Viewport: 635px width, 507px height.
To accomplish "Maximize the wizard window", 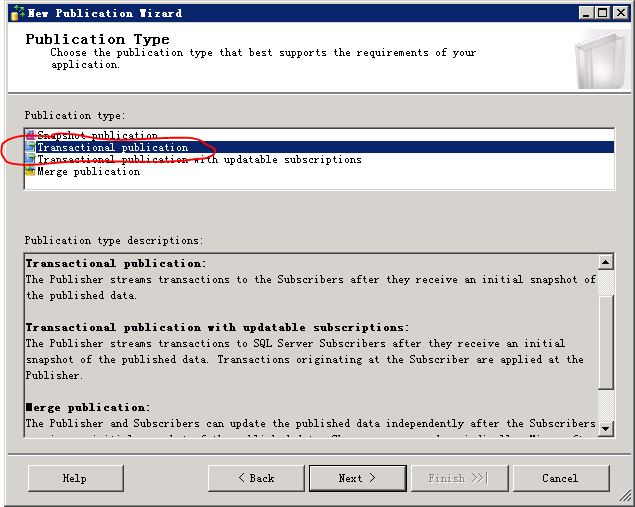I will 602,13.
